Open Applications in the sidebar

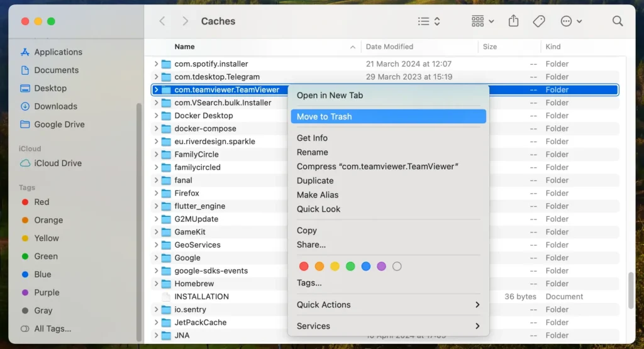click(x=52, y=52)
